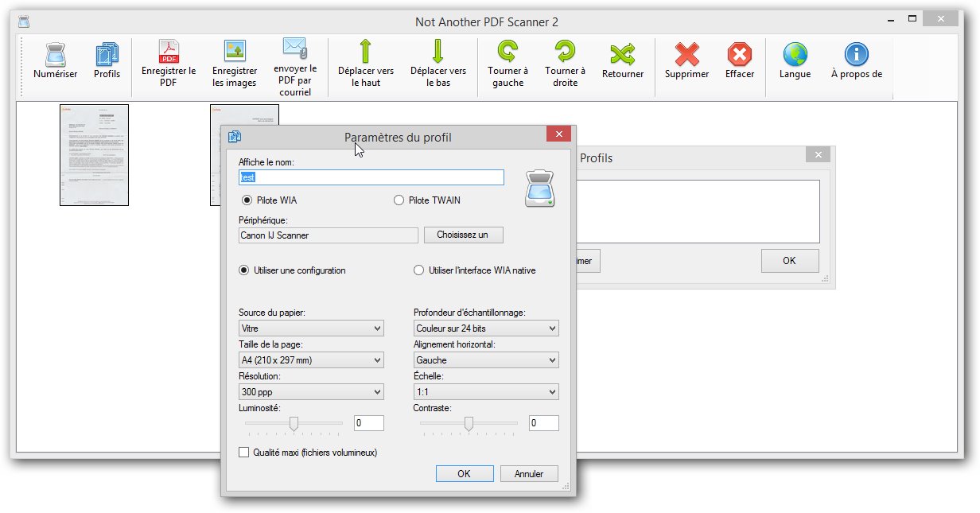Open the Profils toolbar icon
The height and width of the screenshot is (513, 980).
[x=107, y=56]
